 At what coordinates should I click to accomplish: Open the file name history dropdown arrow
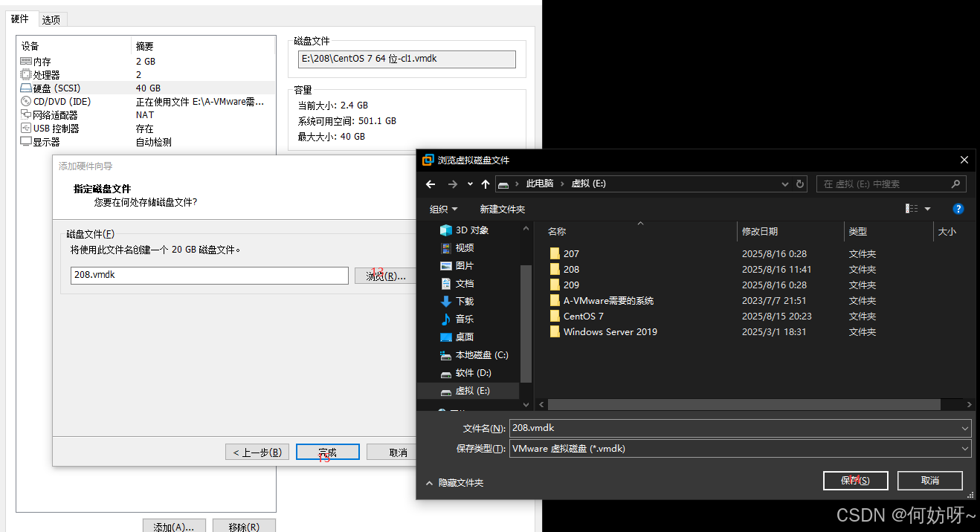click(964, 428)
